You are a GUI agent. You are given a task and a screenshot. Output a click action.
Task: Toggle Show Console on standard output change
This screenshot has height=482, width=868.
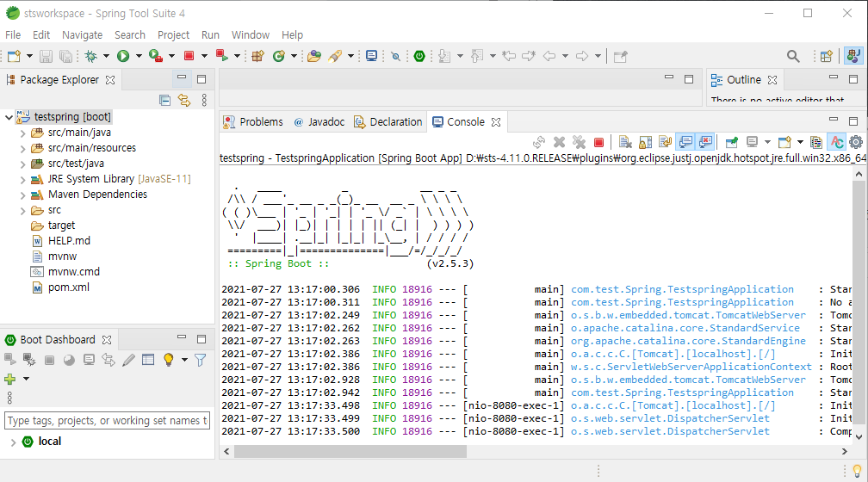[685, 142]
